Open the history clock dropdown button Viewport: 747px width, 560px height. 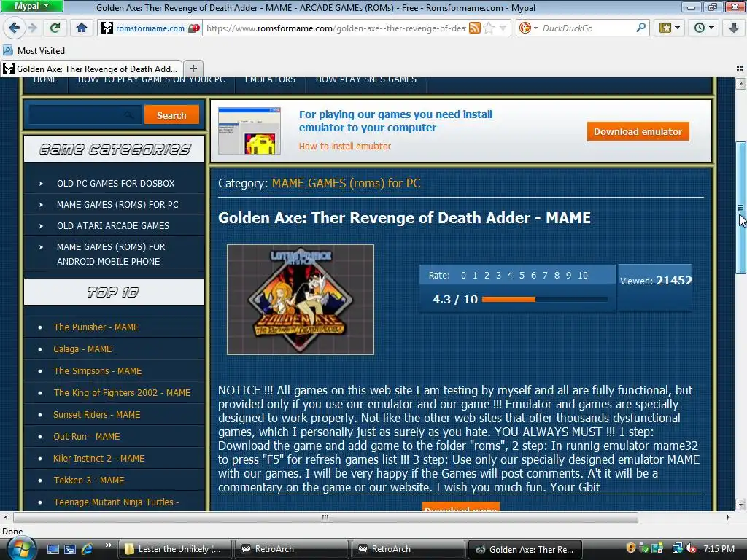point(704,28)
